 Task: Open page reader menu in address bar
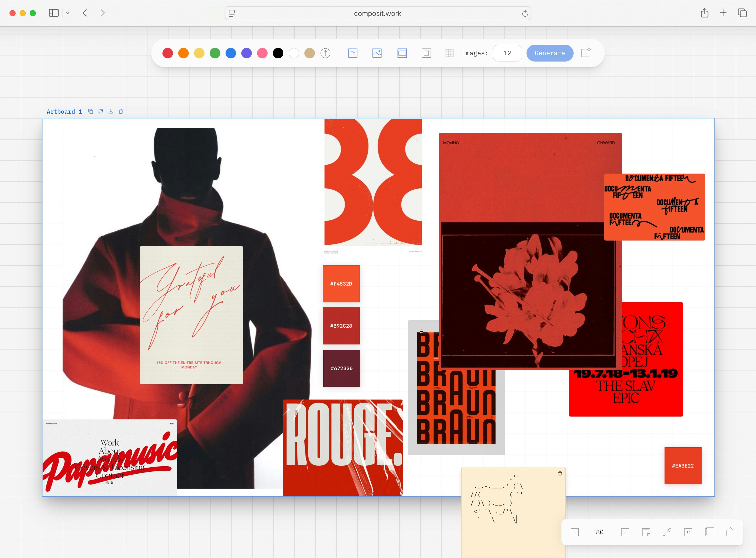tap(232, 13)
